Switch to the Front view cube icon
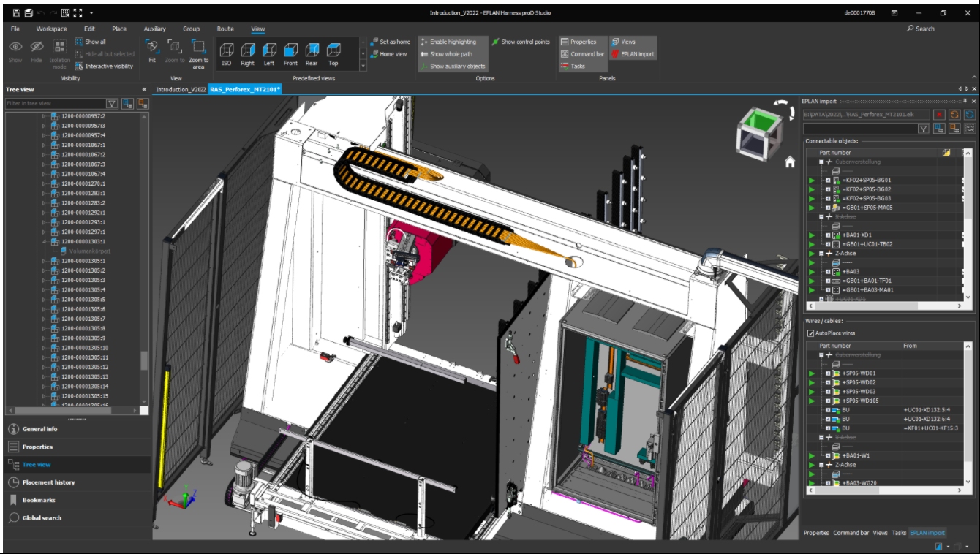This screenshot has height=554, width=980. click(x=290, y=51)
